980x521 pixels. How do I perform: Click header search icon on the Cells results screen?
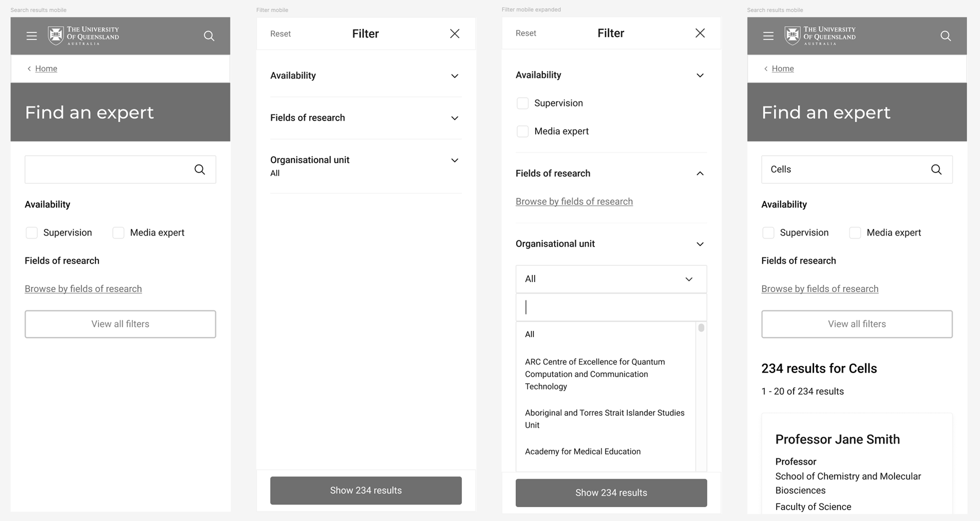945,36
